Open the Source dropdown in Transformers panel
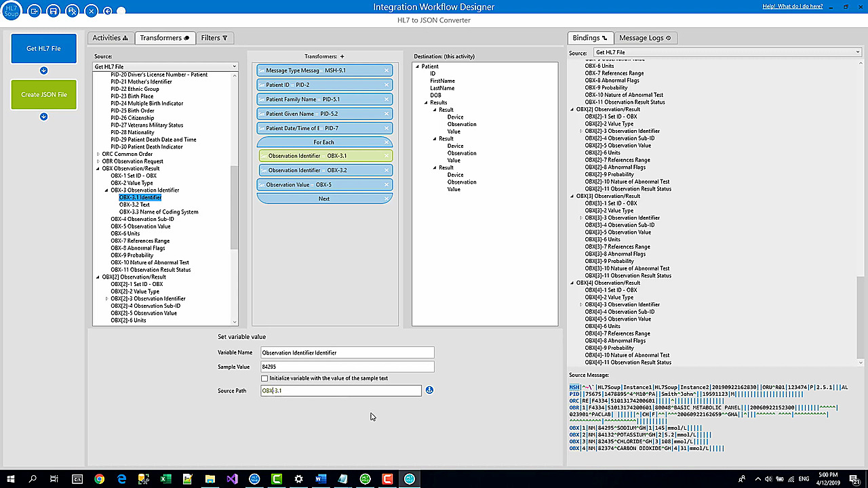 coord(165,66)
